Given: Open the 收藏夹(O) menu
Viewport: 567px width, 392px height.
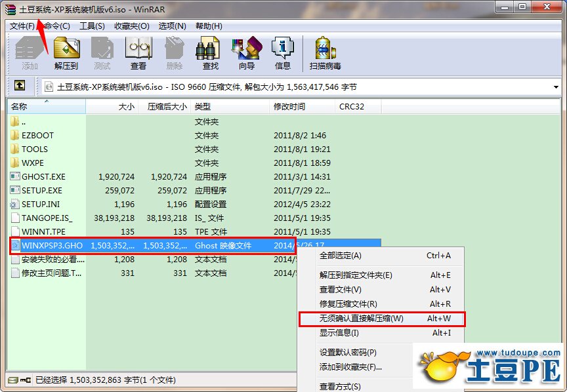Looking at the screenshot, I should tap(132, 26).
